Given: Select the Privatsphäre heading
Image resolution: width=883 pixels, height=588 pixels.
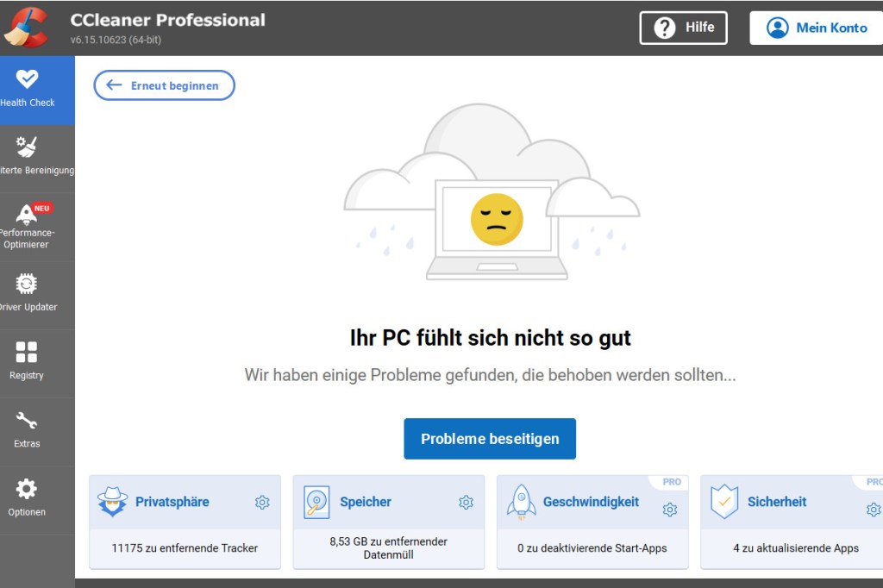Looking at the screenshot, I should pos(172,502).
